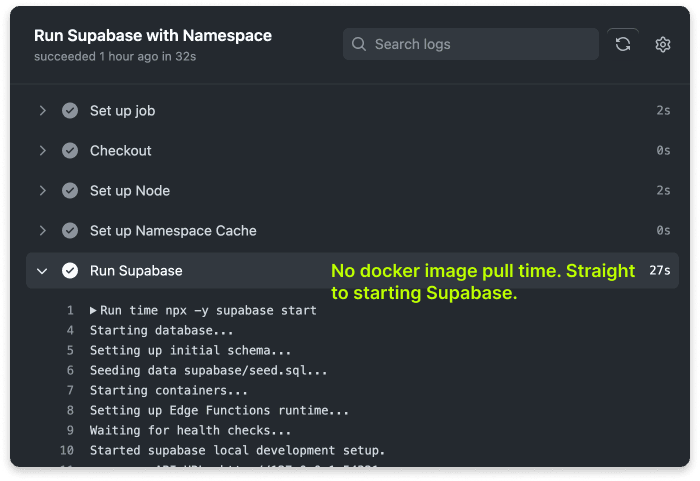Image resolution: width=700 pixels, height=481 pixels.
Task: Click the 'Set up Namespace Cache' step label
Action: pyautogui.click(x=173, y=231)
